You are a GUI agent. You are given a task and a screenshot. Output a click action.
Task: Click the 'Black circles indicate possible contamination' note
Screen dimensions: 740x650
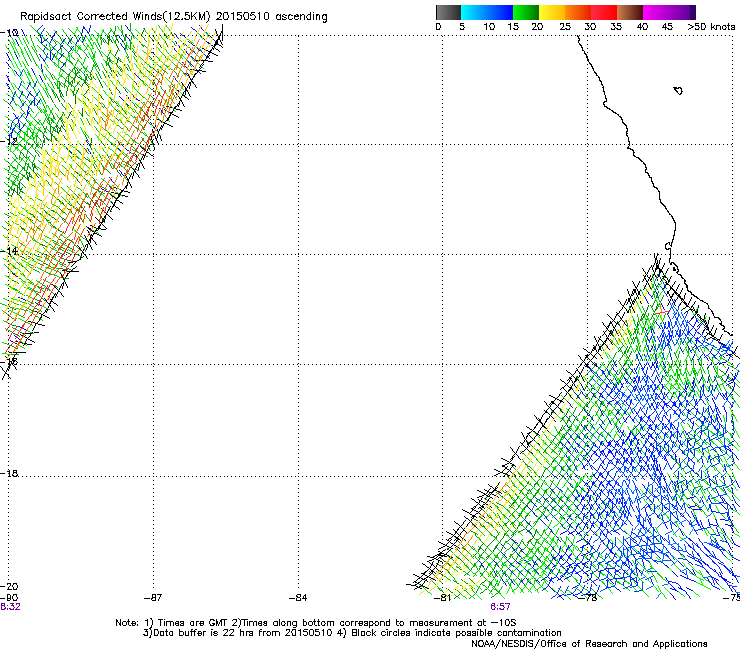[456, 633]
